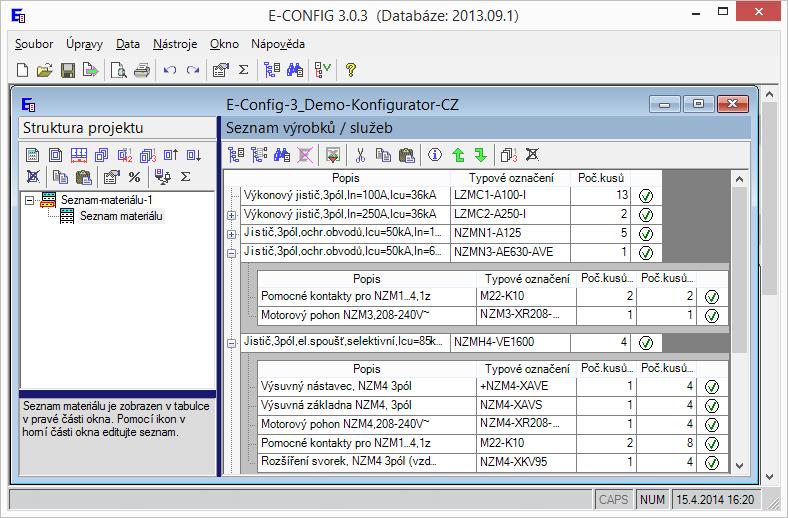Open the Data menu
The height and width of the screenshot is (518, 788).
click(128, 44)
